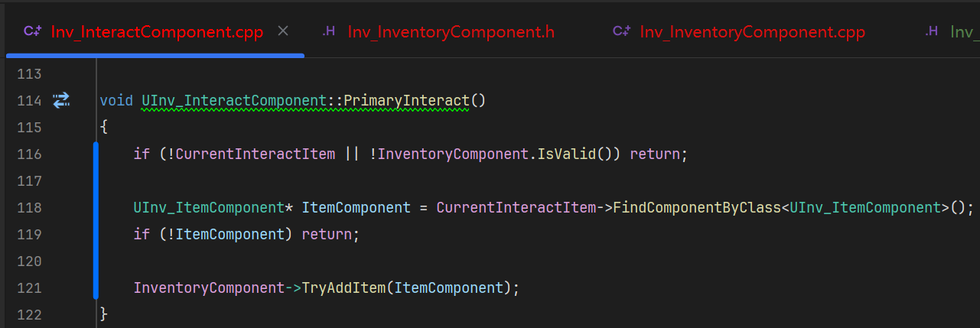This screenshot has width=980, height=328.
Task: Click line number 118 in the gutter
Action: (28, 207)
